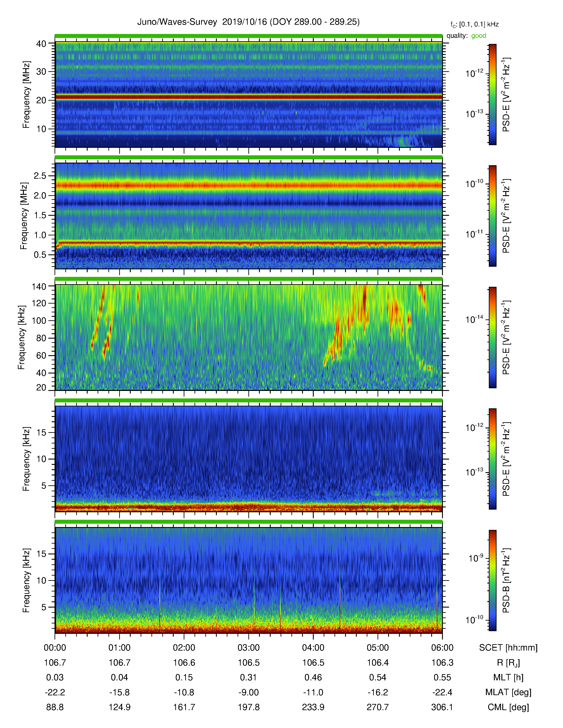Click the orange 2.25 MHz band in second panel

click(x=248, y=185)
